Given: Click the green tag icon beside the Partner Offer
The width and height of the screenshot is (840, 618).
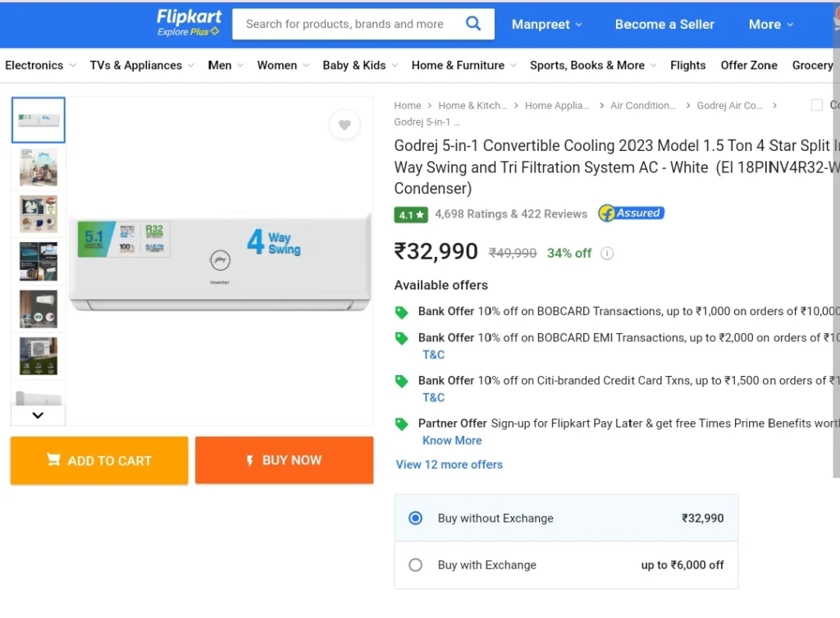Looking at the screenshot, I should coord(401,424).
